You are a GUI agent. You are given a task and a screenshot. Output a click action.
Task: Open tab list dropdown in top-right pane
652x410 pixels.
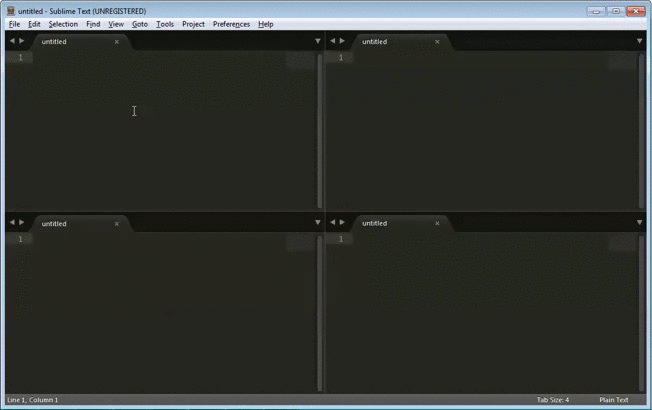click(x=640, y=41)
